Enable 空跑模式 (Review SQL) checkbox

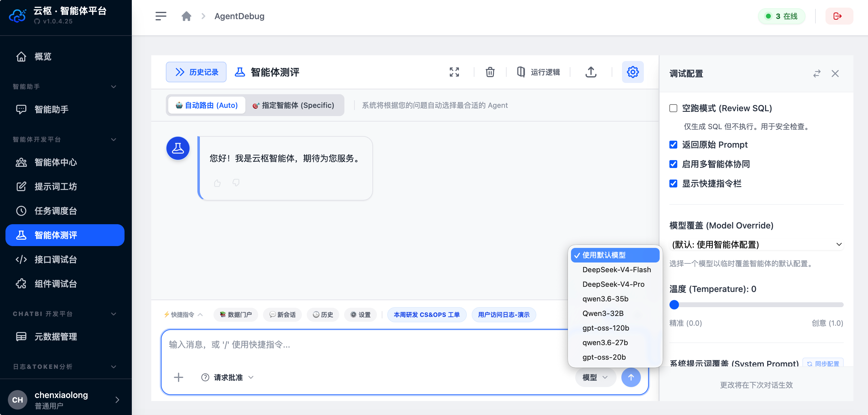pyautogui.click(x=673, y=108)
